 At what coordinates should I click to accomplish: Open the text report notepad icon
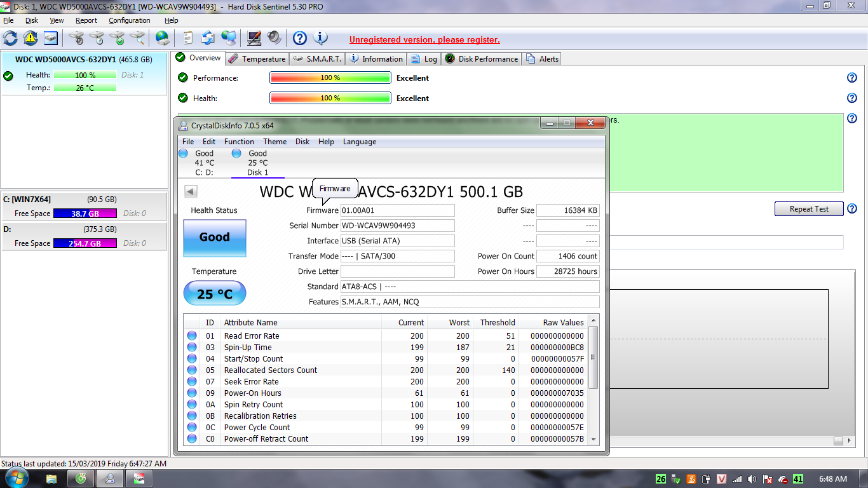[x=188, y=38]
